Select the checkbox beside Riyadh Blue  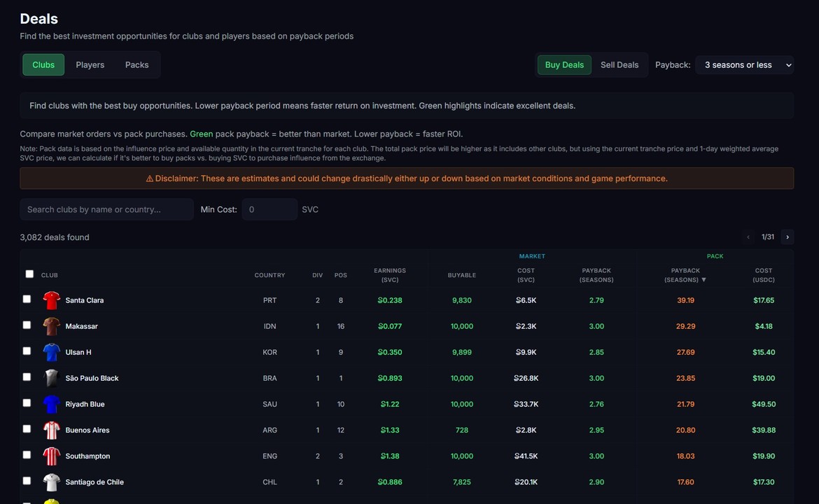tap(27, 402)
